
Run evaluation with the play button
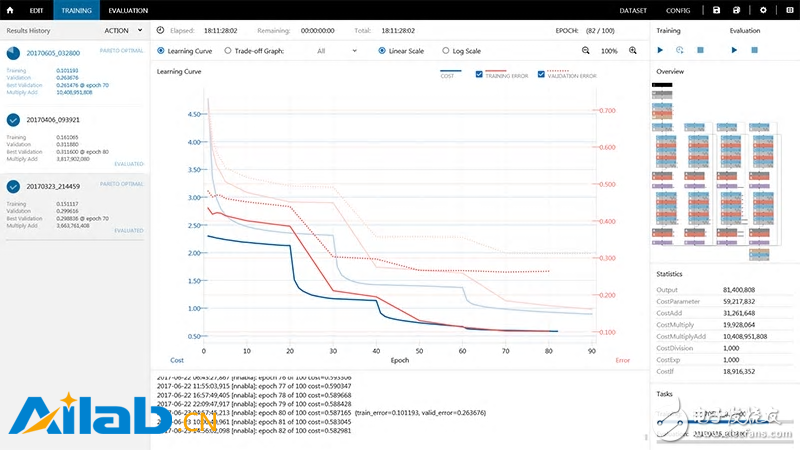coord(734,49)
